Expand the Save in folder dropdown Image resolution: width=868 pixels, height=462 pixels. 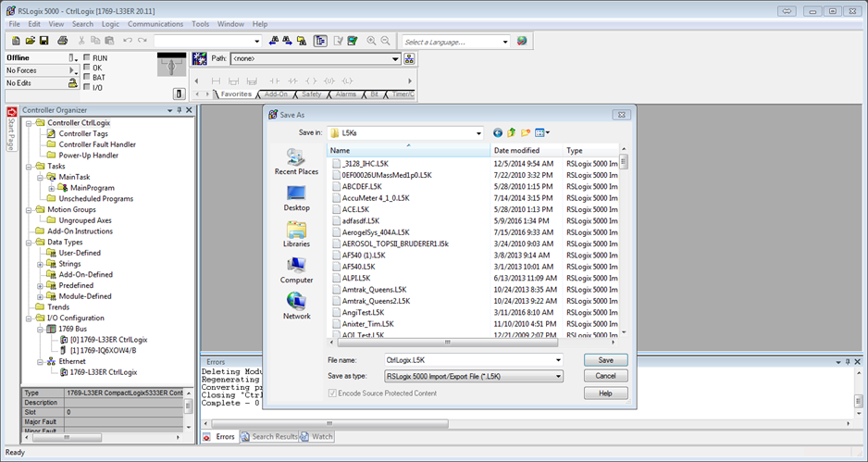(405, 133)
